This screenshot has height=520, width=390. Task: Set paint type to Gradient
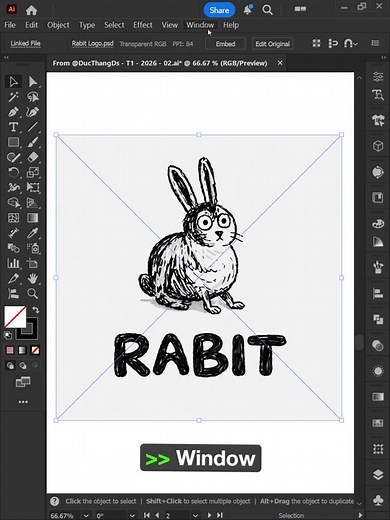(x=22, y=350)
